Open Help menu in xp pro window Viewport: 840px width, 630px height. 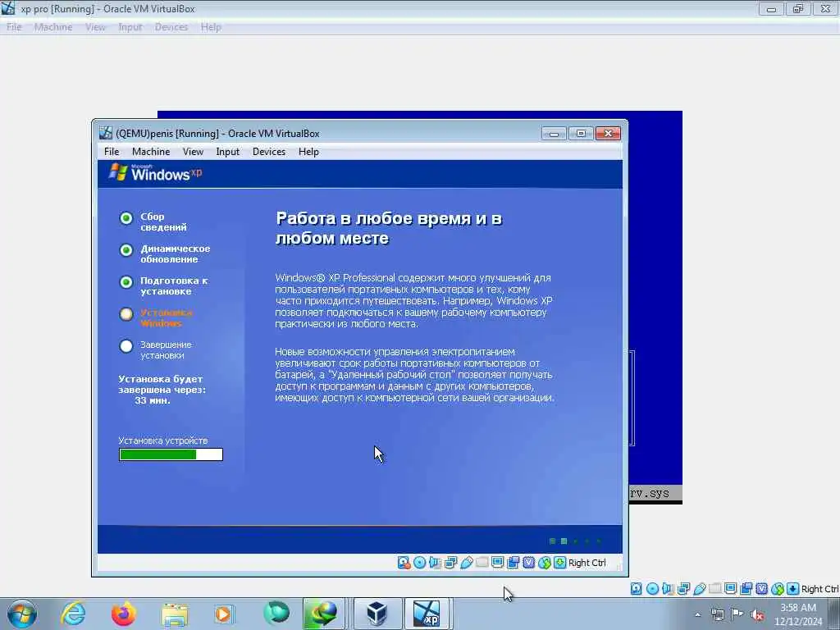coord(211,27)
